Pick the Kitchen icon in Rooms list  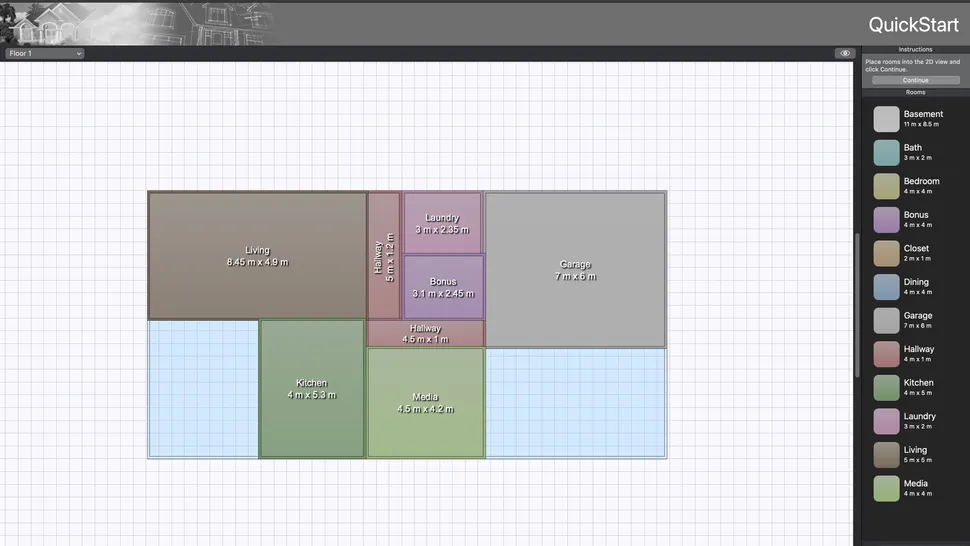tap(886, 387)
